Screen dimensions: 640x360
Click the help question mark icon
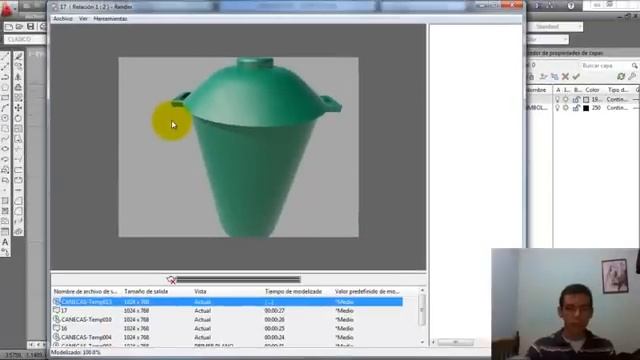point(571,5)
